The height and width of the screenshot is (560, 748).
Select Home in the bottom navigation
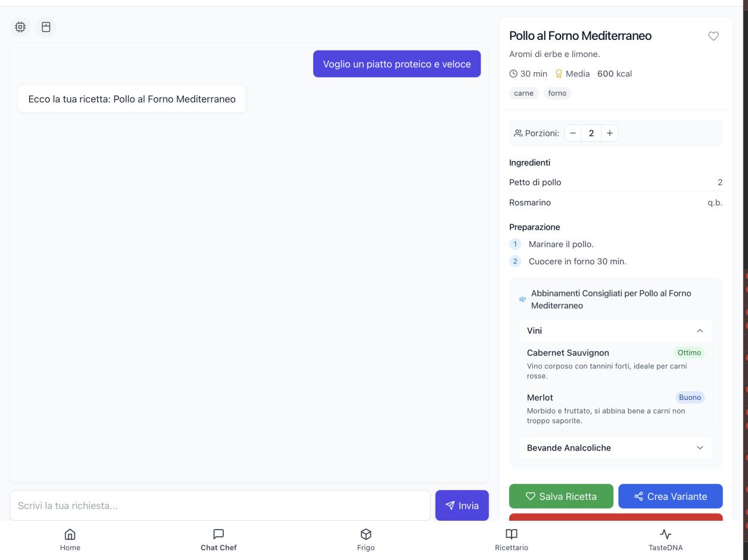point(70,540)
